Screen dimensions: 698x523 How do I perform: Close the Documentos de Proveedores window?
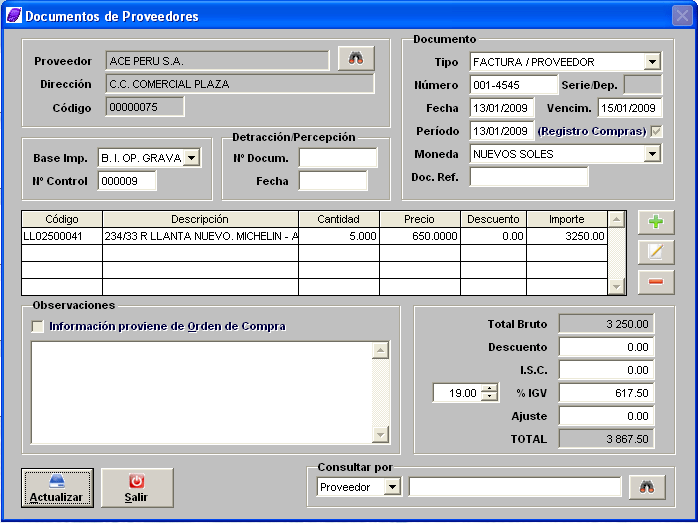(x=682, y=16)
